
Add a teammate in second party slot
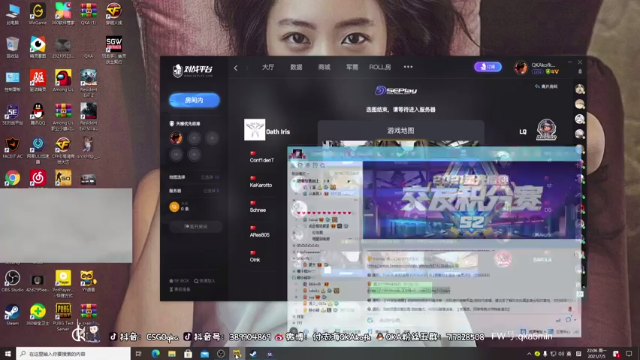(x=194, y=138)
